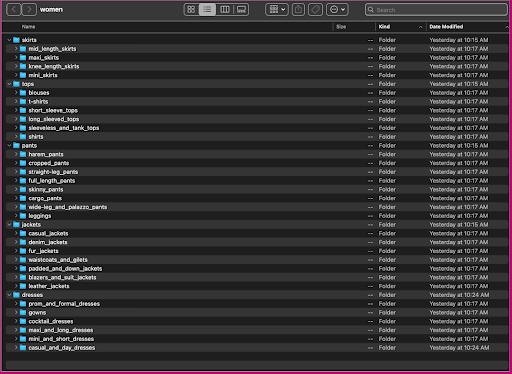This screenshot has height=374, width=512.
Task: Select the short_sleeve_tops folder icon
Action: (23, 110)
